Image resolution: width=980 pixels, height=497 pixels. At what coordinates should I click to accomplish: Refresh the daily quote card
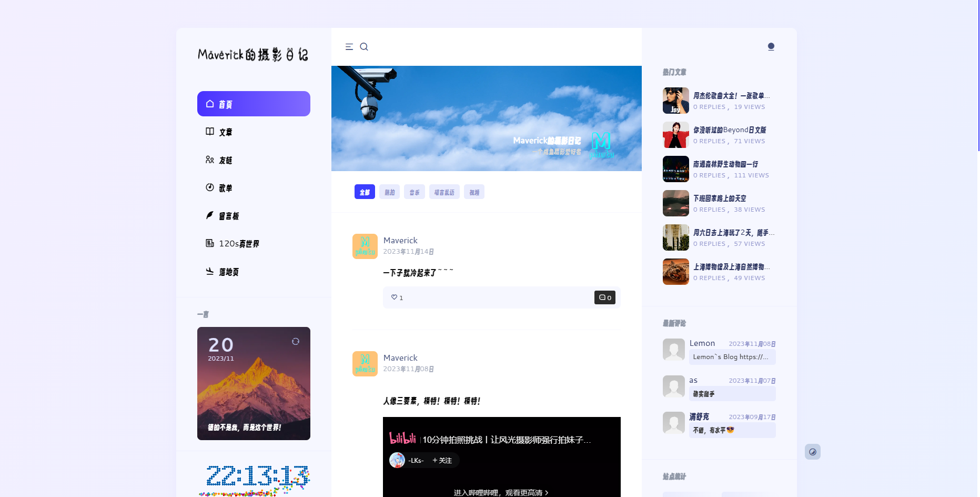pyautogui.click(x=296, y=341)
